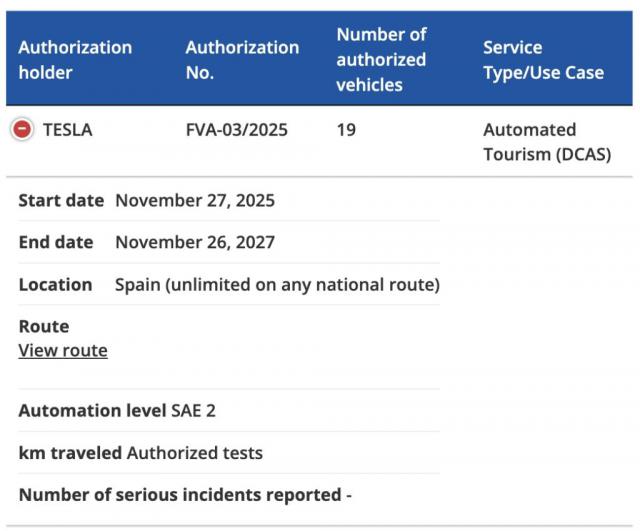Viewport: 640px width, 531px height.
Task: Select the Automated Tourism (DCAS) cell
Action: 546,142
